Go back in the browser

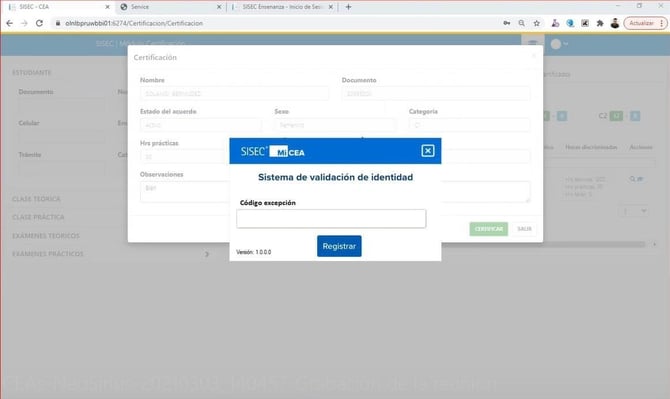pos(9,23)
